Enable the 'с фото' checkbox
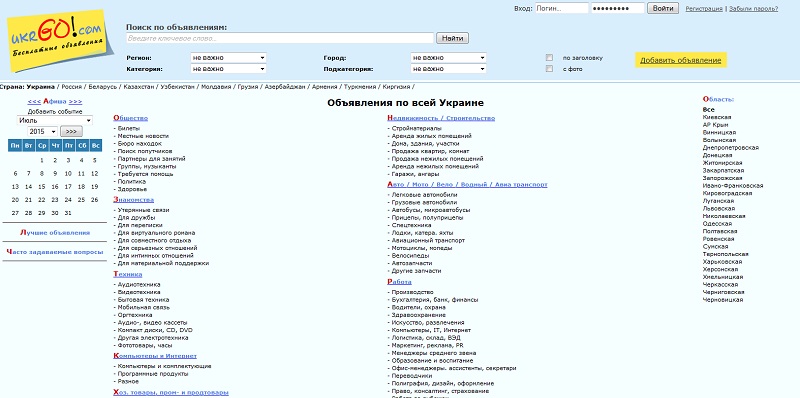Image resolution: width=800 pixels, height=398 pixels. pos(549,69)
